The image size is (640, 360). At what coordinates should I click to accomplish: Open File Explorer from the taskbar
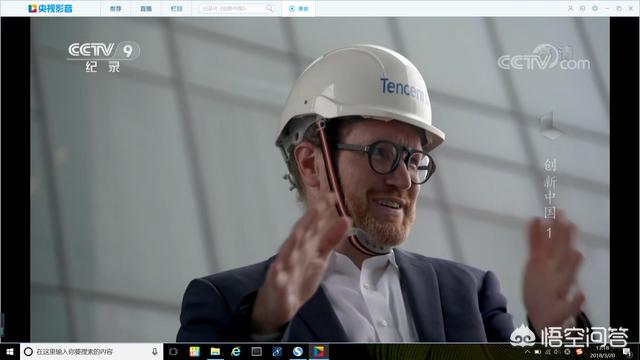(x=215, y=351)
